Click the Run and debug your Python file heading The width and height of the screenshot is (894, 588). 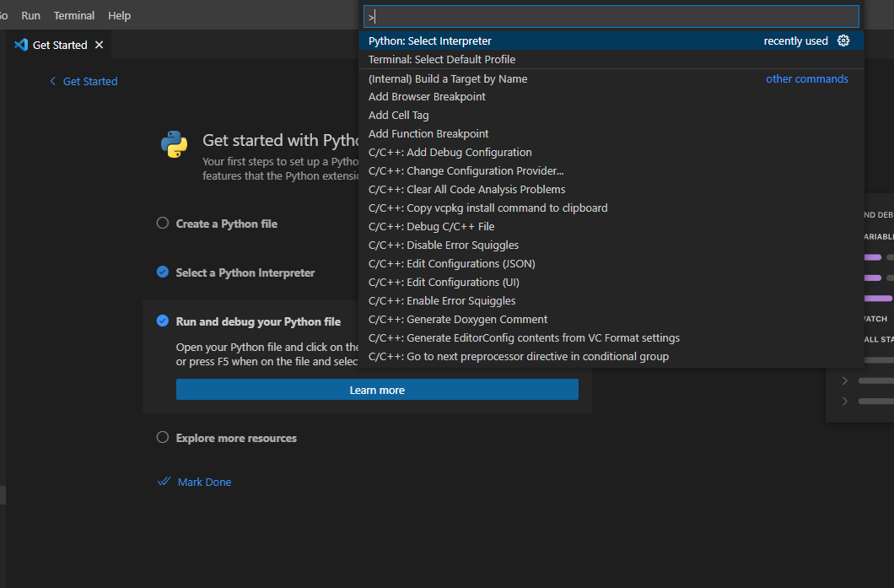point(258,321)
